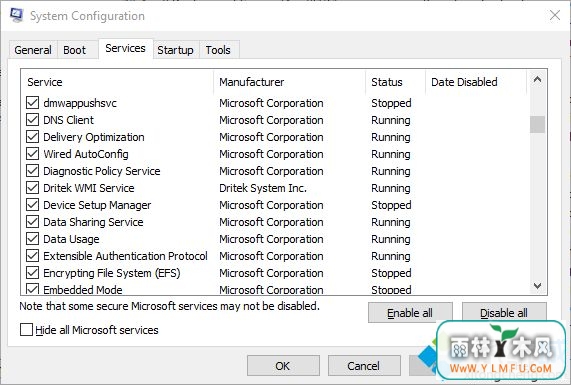This screenshot has width=571, height=385.
Task: Select the Data Usage service name
Action: point(71,239)
